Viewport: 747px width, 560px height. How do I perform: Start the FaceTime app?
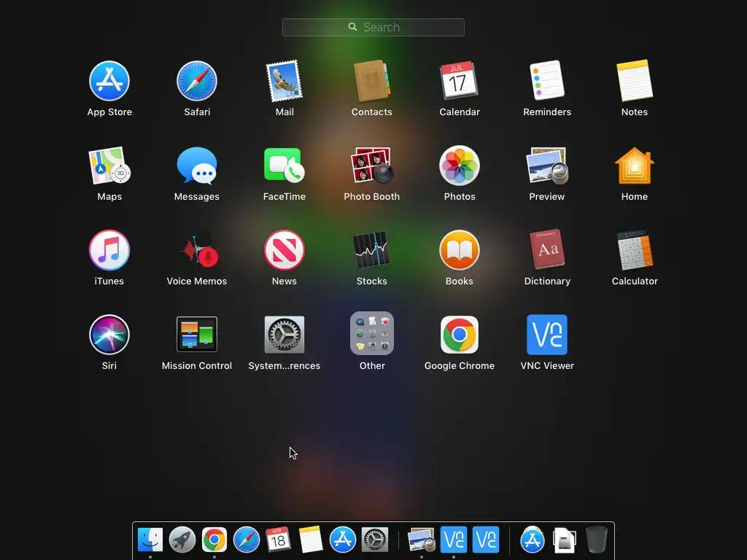[x=285, y=165]
